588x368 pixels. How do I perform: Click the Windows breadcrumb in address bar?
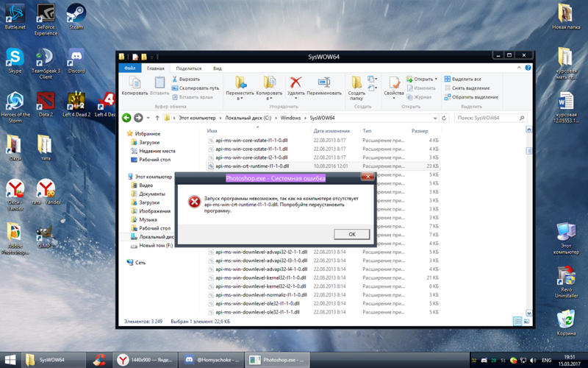[290, 118]
